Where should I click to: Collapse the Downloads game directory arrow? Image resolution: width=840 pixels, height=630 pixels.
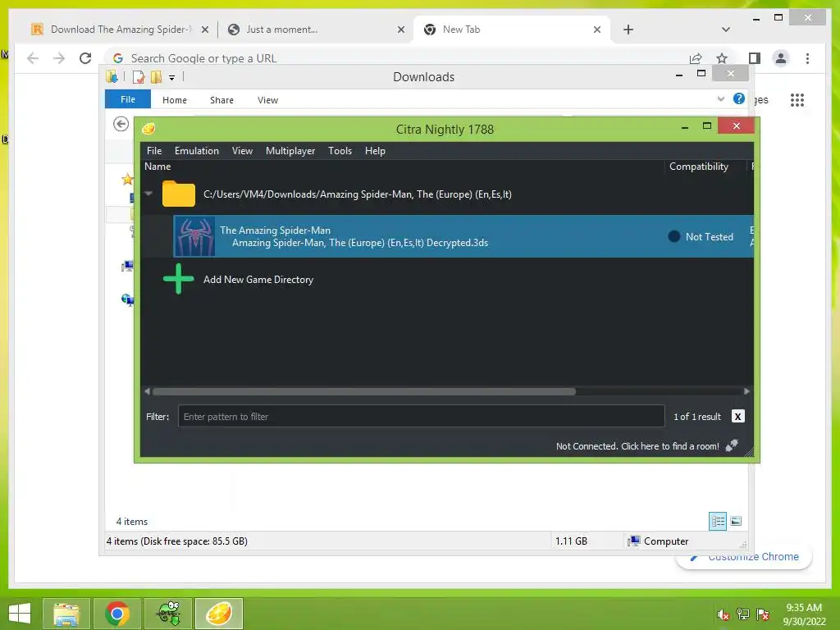click(149, 194)
